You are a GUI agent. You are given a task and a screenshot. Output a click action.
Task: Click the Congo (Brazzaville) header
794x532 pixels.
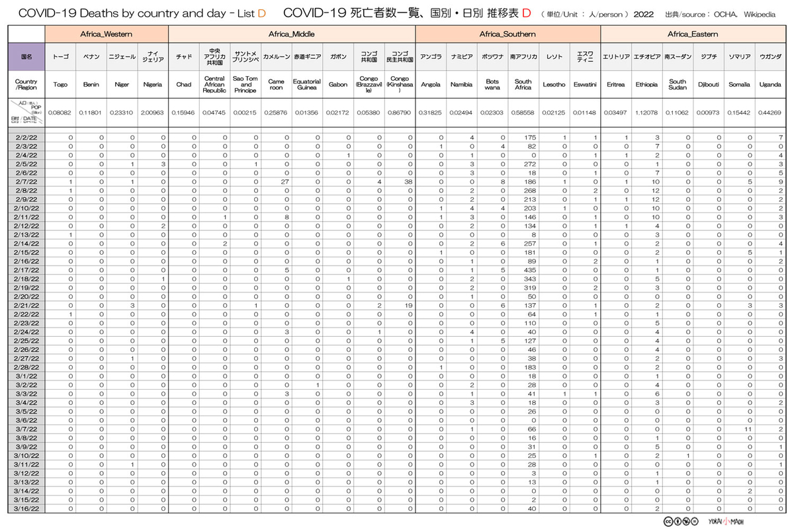[369, 85]
